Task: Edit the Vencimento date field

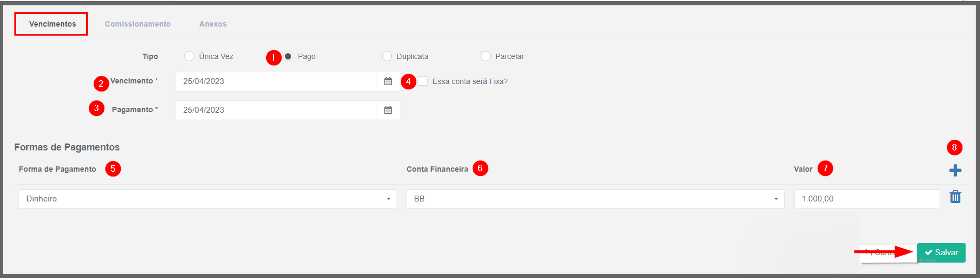Action: [x=276, y=81]
